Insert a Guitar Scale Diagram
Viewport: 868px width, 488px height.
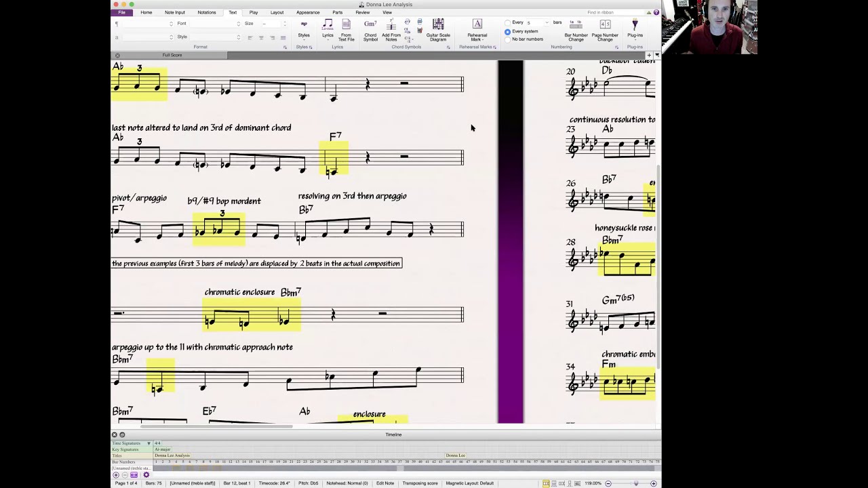point(438,30)
